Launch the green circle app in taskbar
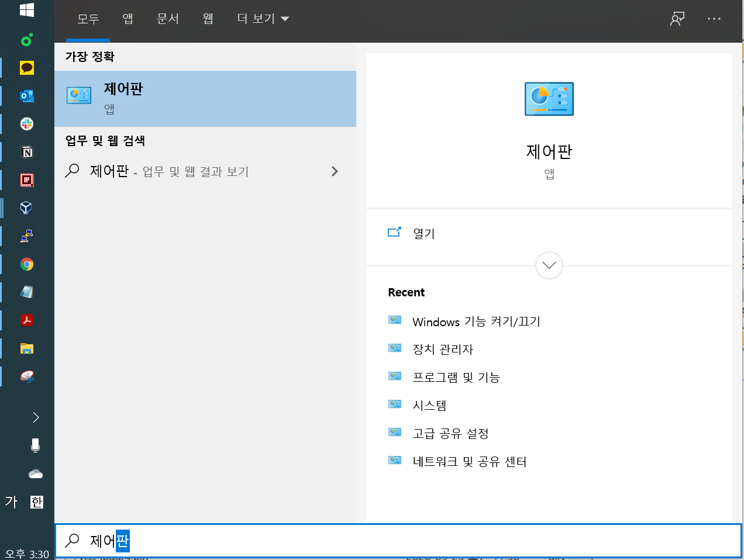The image size is (744, 560). coord(27,40)
